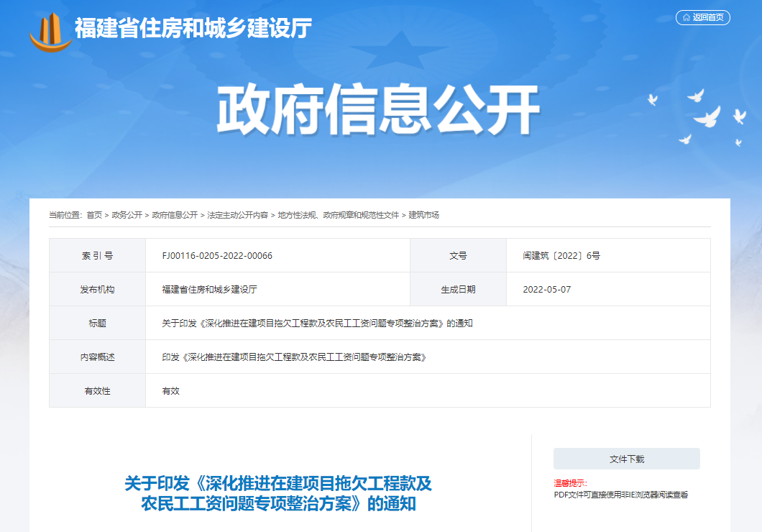This screenshot has width=762, height=532.
Task: Select 建筑市场 in the breadcrumb
Action: (x=423, y=215)
